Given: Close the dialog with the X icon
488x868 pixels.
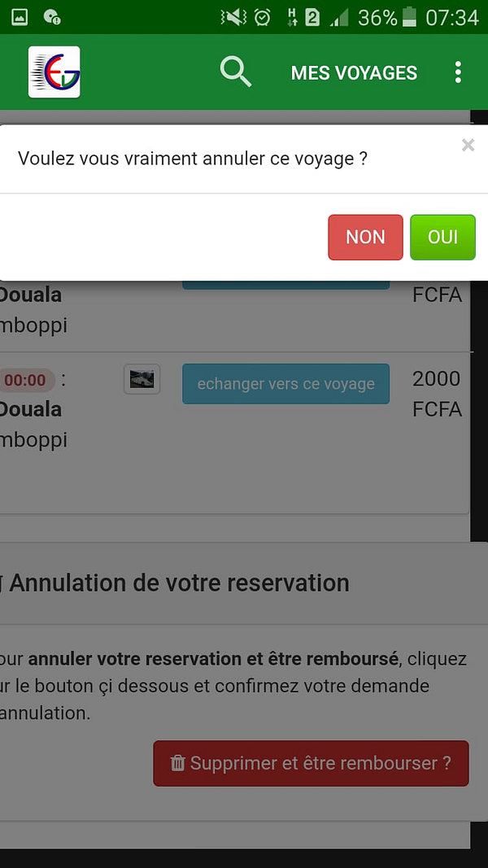Looking at the screenshot, I should coord(468,145).
